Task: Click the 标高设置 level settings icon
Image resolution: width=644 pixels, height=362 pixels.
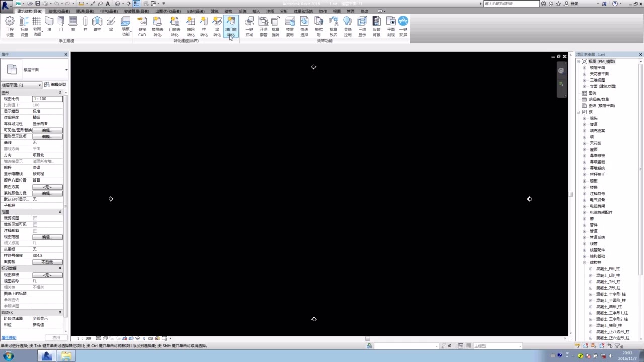Action: 24,26
